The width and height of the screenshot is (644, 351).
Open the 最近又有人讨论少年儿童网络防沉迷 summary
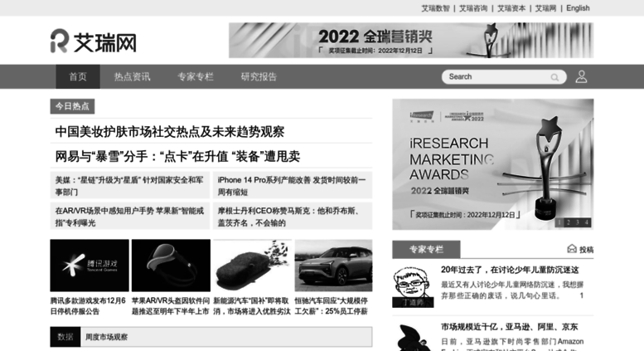[512, 290]
